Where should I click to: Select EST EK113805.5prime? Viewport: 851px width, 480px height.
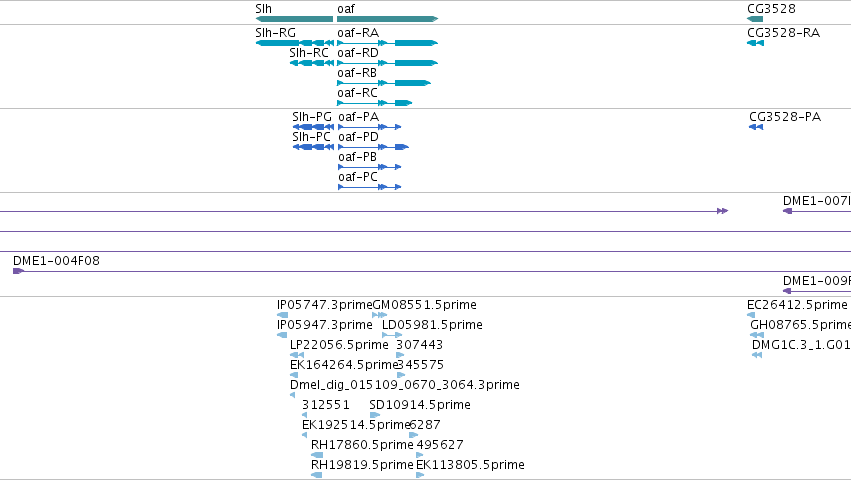coord(420,476)
